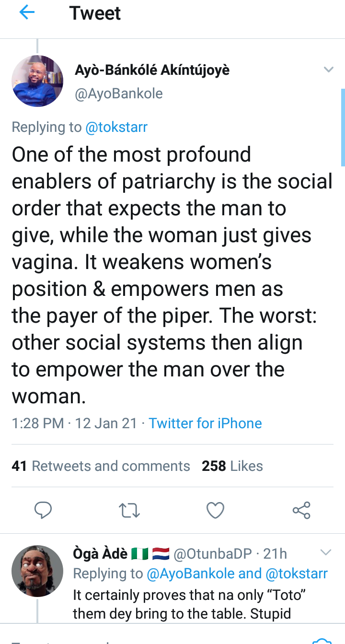The width and height of the screenshot is (345, 644).
Task: Click @OtunbaDP handle in reply
Action: tap(212, 554)
